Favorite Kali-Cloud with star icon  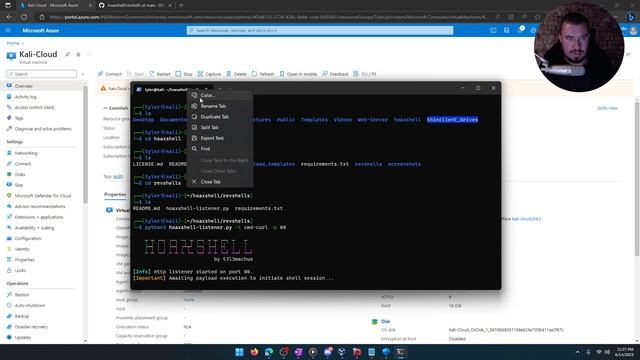click(x=78, y=54)
